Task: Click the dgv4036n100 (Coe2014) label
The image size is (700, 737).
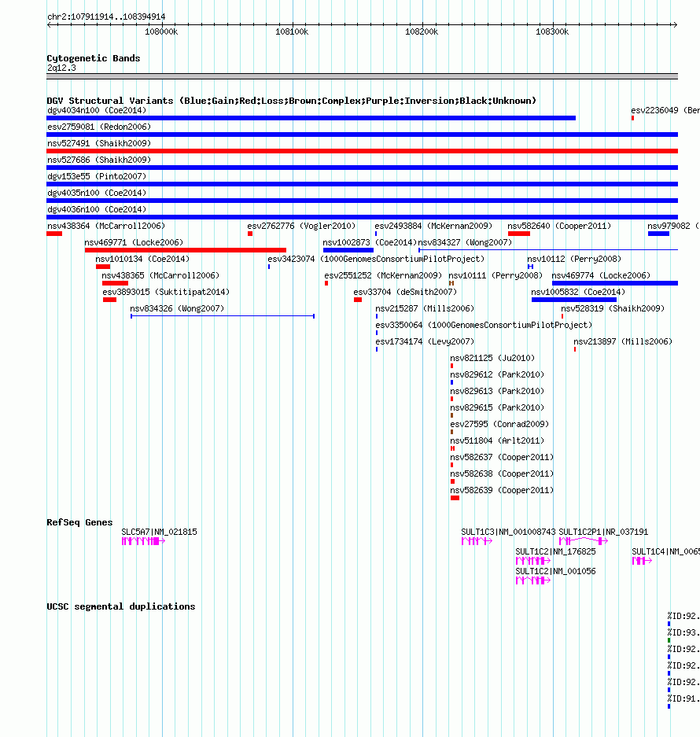Action: click(x=97, y=209)
